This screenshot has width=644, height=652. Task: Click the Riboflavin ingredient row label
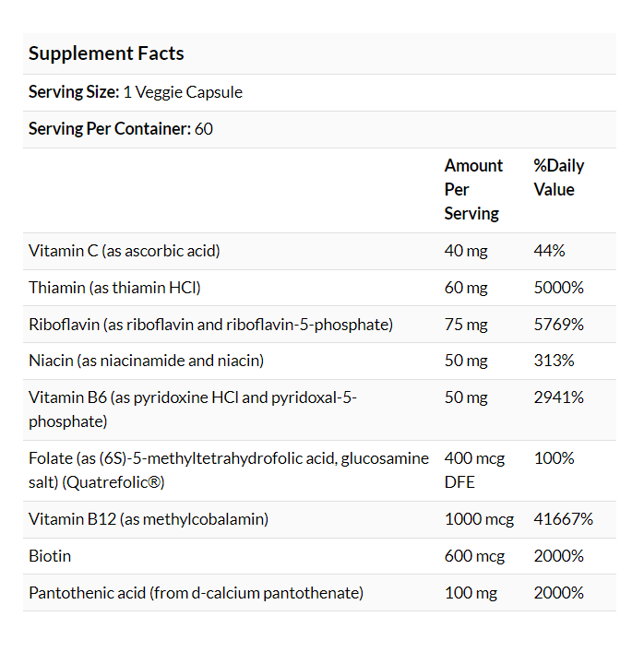click(210, 325)
